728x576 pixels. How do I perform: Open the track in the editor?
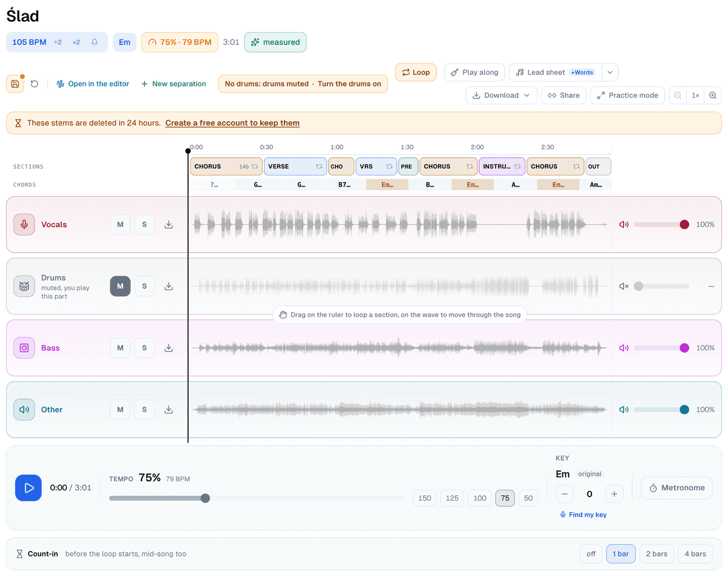(x=92, y=84)
